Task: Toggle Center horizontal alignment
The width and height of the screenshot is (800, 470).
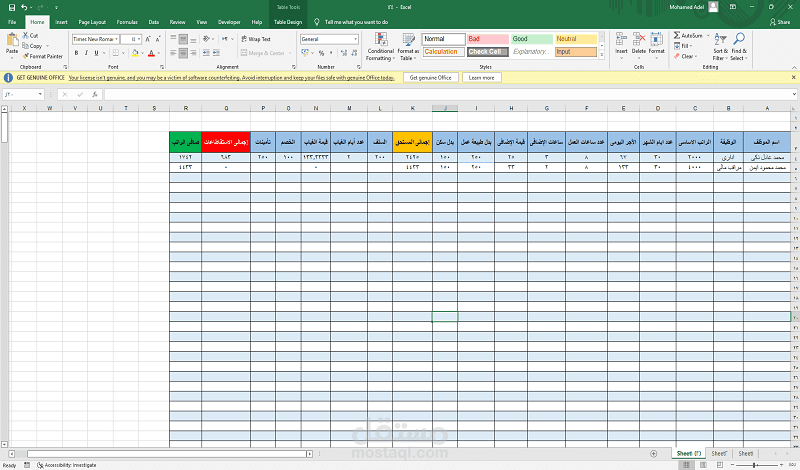Action: click(x=183, y=53)
